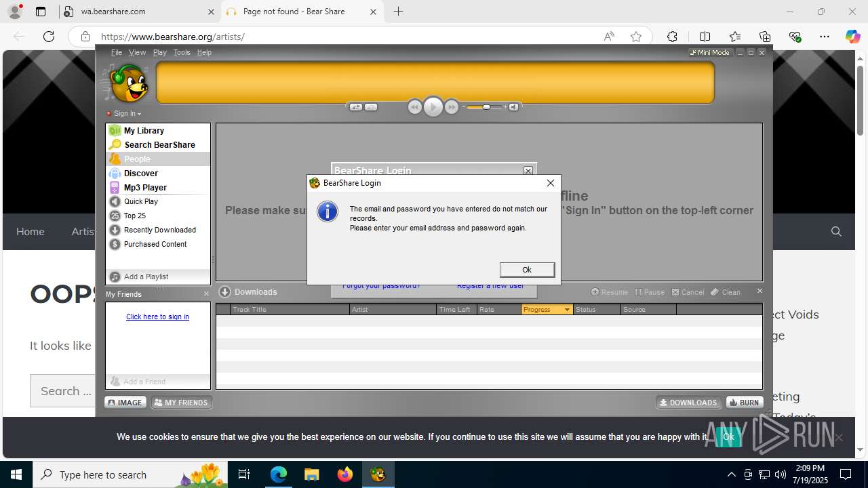Open Purchased Content list
868x488 pixels.
[158, 244]
